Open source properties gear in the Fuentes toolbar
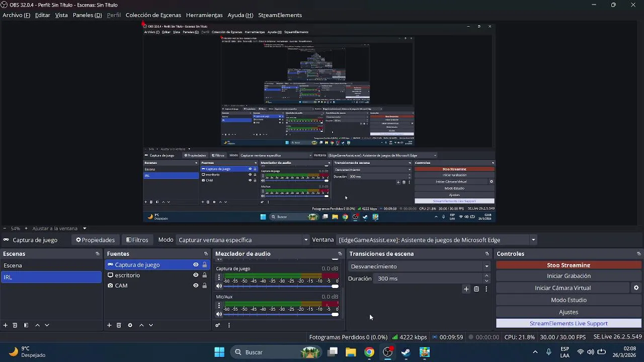 click(x=130, y=325)
